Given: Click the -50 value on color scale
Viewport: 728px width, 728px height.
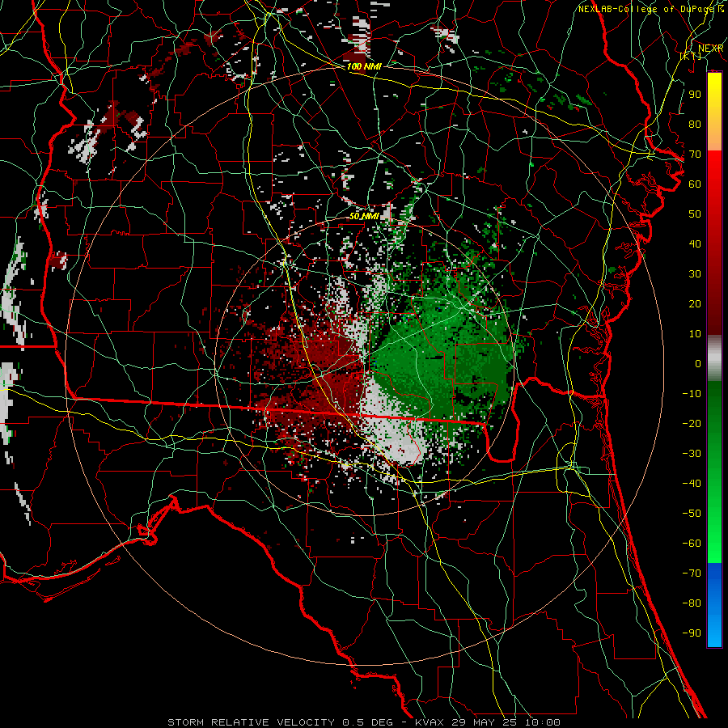Looking at the screenshot, I should [x=692, y=513].
